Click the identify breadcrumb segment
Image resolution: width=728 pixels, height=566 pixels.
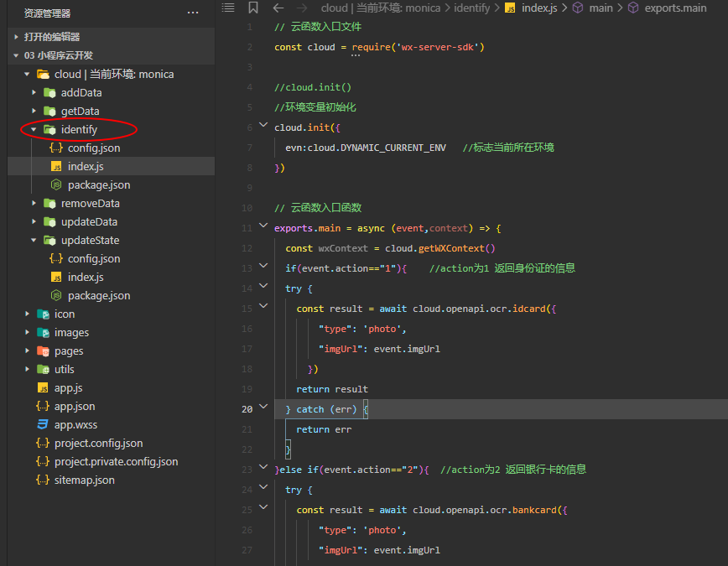tap(471, 8)
